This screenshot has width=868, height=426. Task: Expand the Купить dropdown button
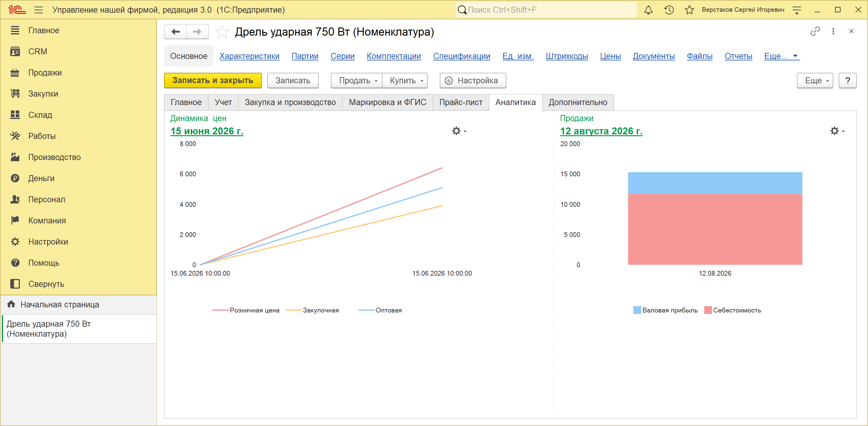[x=405, y=81]
